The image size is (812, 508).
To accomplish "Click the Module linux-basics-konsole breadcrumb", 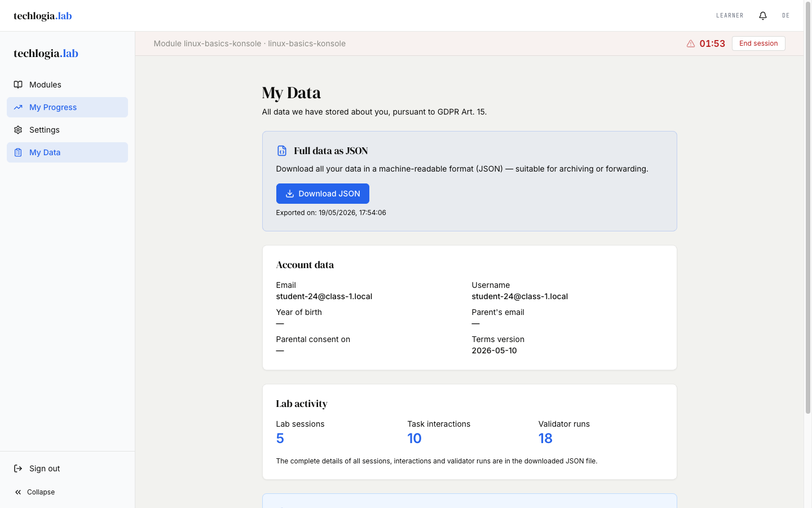I will point(250,43).
